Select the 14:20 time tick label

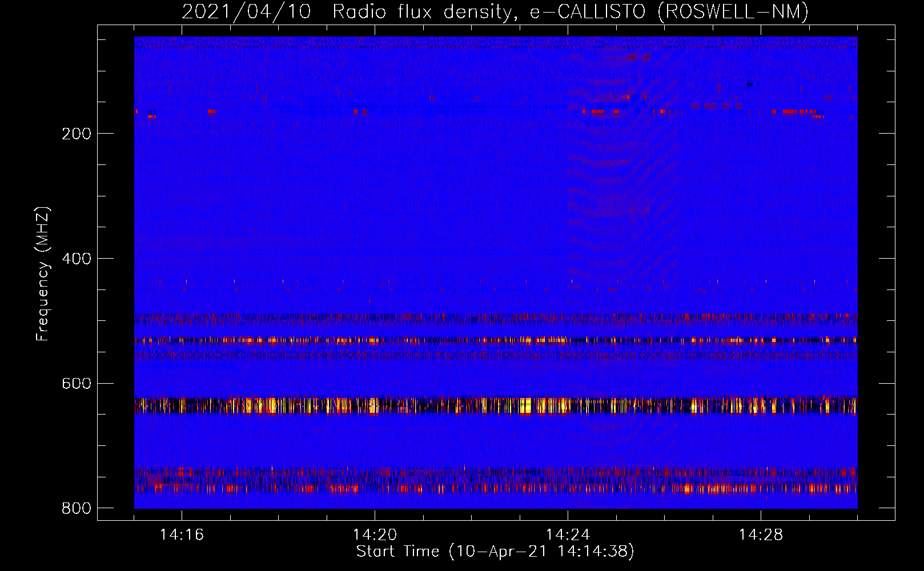tap(375, 534)
